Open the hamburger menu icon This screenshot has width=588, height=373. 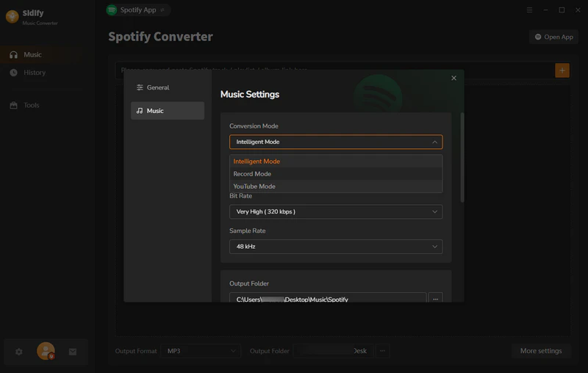(x=529, y=10)
